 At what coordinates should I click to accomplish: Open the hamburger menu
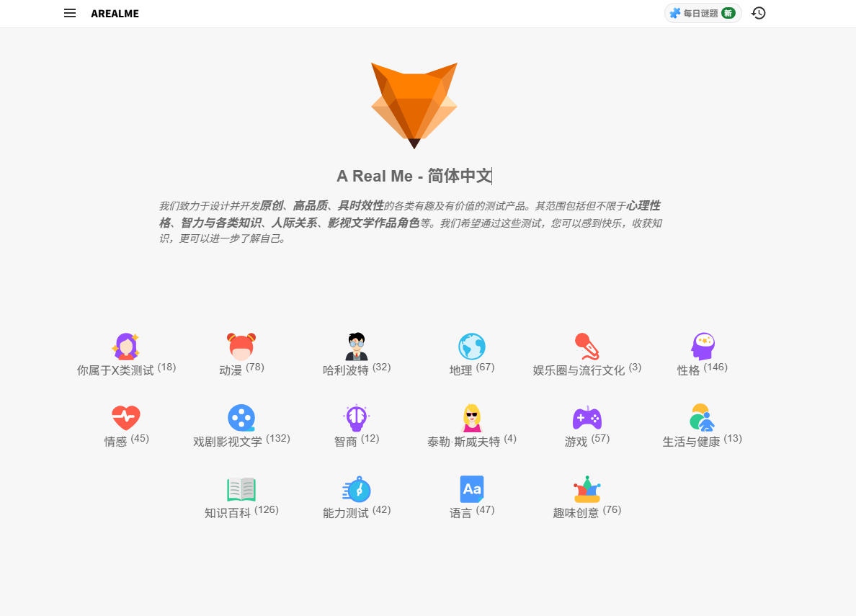(x=70, y=13)
